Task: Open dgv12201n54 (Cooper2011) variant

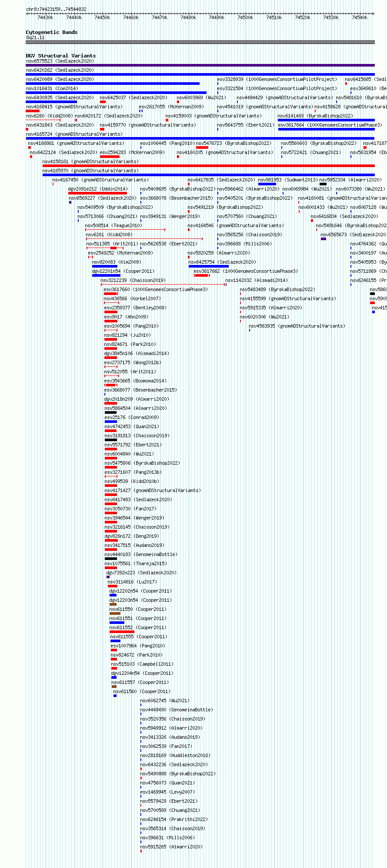Action: (x=123, y=271)
